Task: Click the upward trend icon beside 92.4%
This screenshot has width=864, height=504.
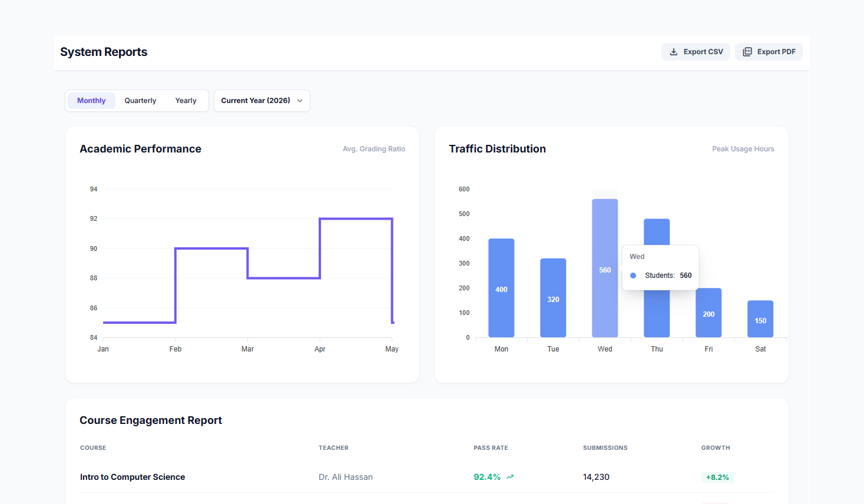Action: point(510,477)
